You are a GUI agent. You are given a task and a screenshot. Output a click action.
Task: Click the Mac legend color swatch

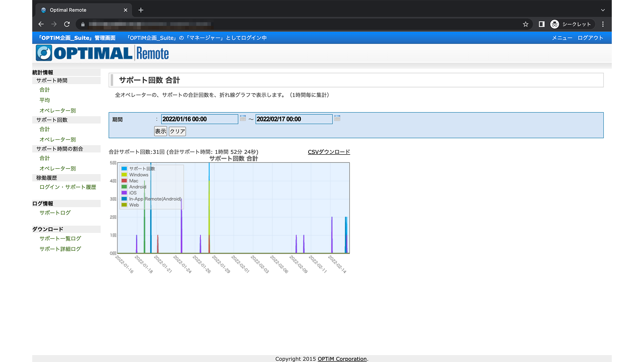tap(124, 181)
